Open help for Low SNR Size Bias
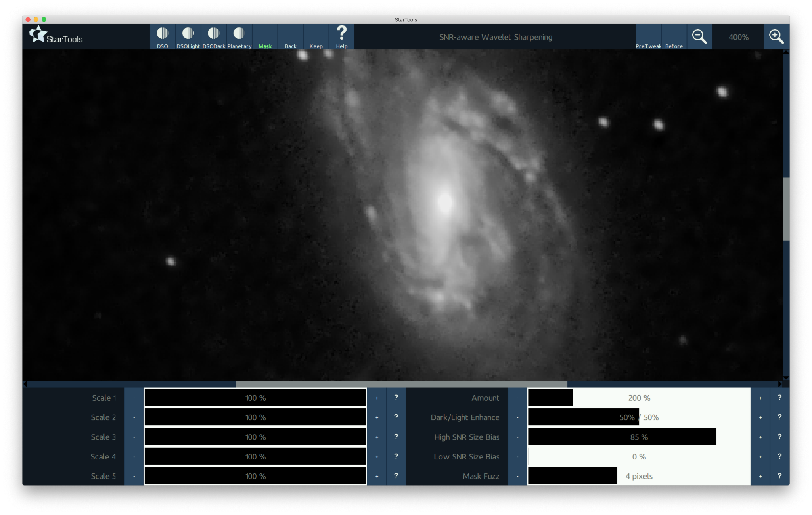Viewport: 812px width, 515px height. click(x=779, y=456)
